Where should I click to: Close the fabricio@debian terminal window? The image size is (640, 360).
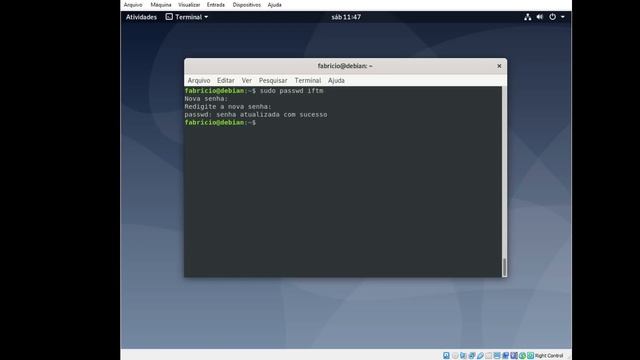click(499, 66)
